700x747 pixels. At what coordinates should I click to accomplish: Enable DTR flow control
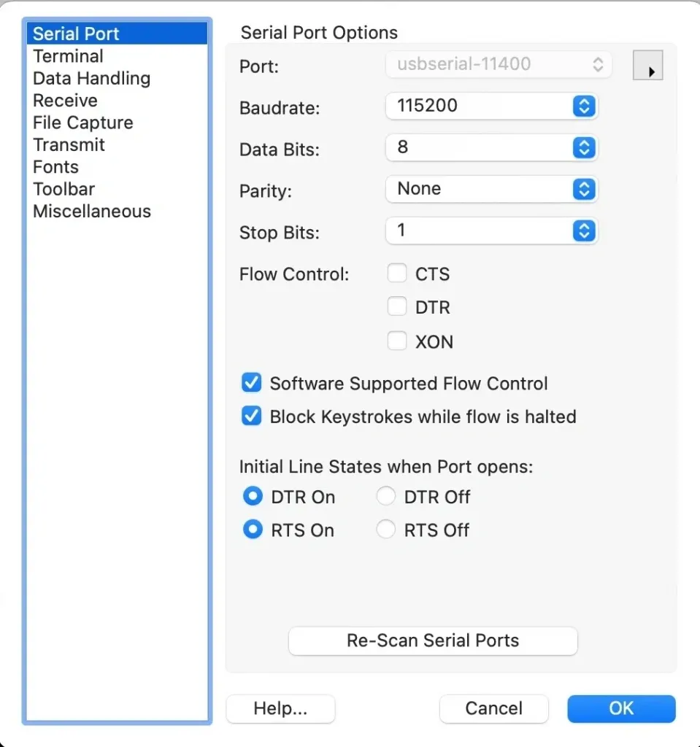(397, 306)
